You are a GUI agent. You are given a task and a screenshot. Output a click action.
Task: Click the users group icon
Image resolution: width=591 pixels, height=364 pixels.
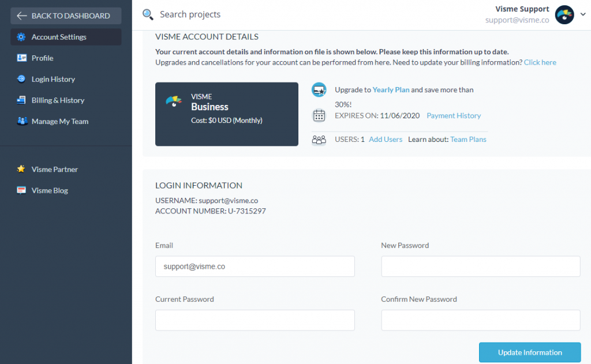pos(319,139)
